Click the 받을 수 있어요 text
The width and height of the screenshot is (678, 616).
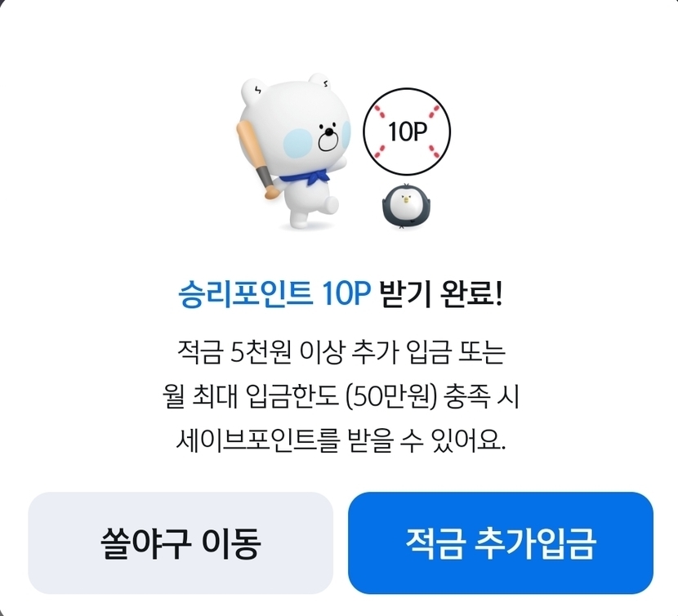point(426,441)
